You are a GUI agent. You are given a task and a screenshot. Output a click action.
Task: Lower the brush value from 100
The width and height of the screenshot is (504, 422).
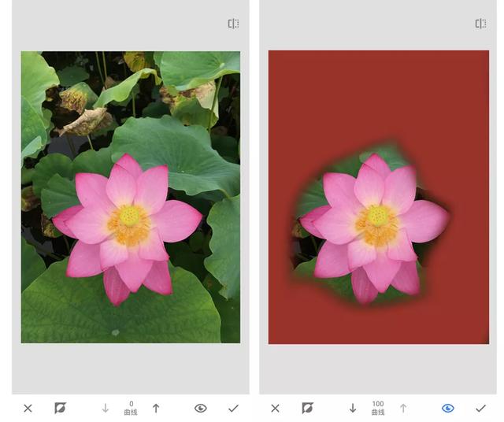[353, 408]
